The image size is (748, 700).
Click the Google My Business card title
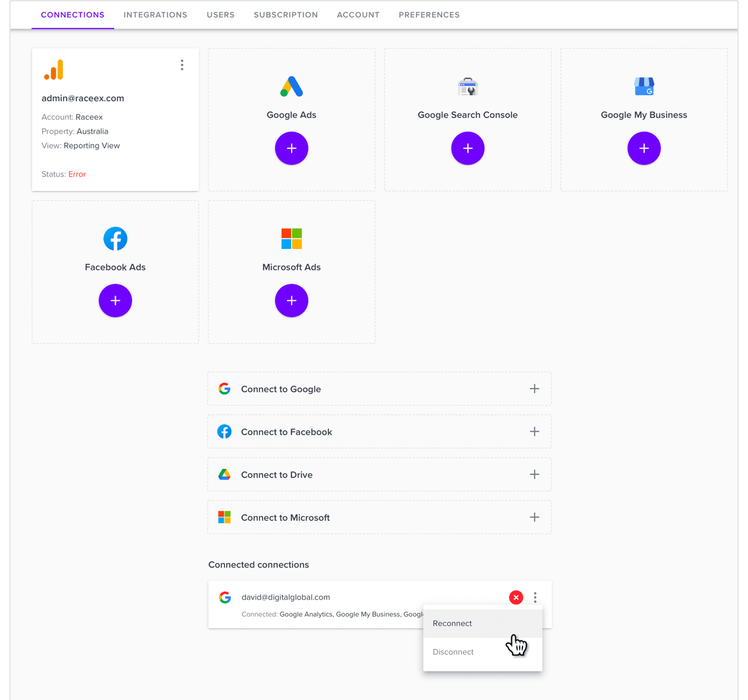[644, 115]
